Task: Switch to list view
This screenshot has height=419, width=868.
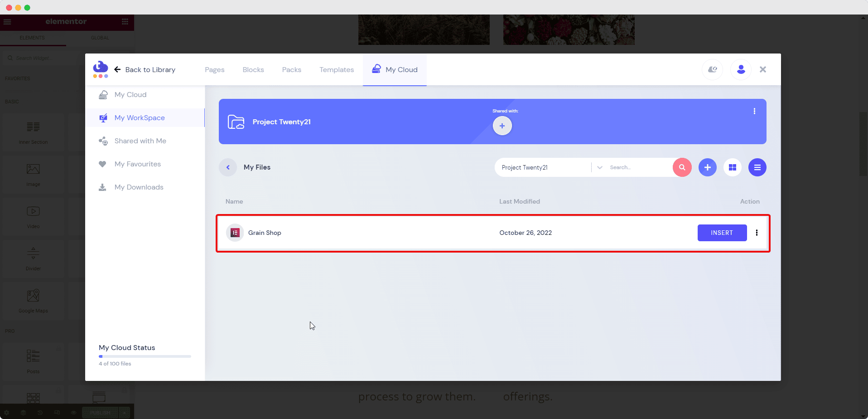Action: click(x=757, y=167)
